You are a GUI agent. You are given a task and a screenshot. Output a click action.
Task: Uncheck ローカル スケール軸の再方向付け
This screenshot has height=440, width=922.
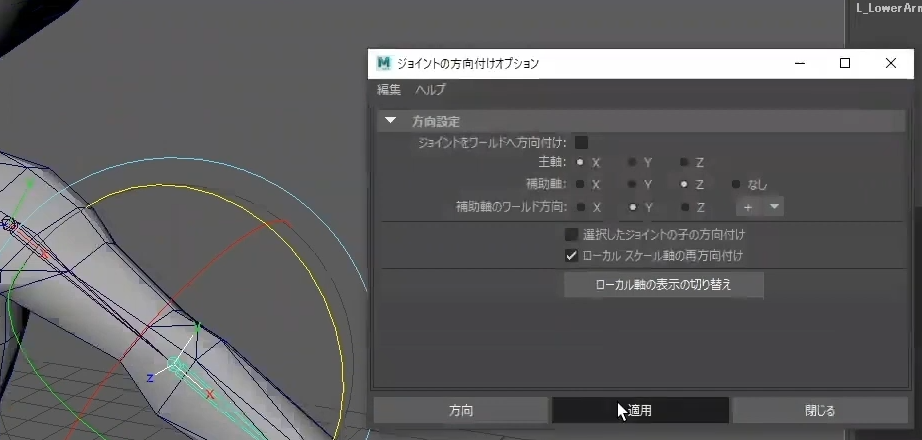point(571,256)
